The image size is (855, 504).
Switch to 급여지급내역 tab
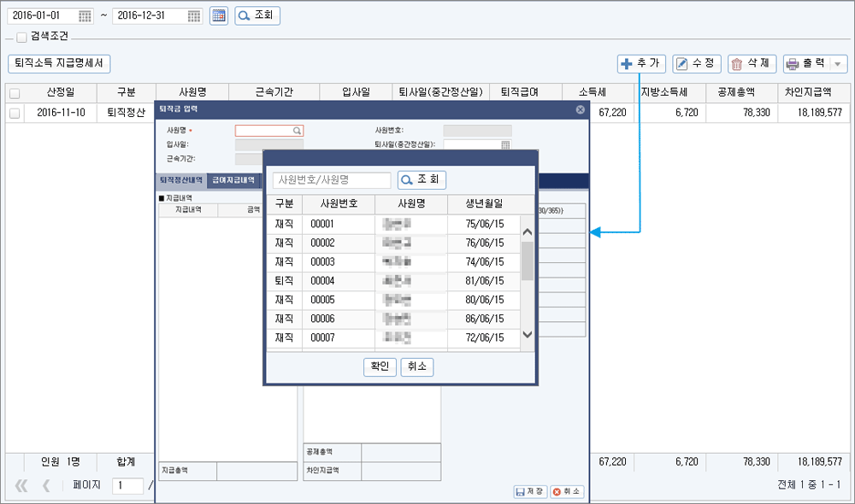(x=233, y=180)
